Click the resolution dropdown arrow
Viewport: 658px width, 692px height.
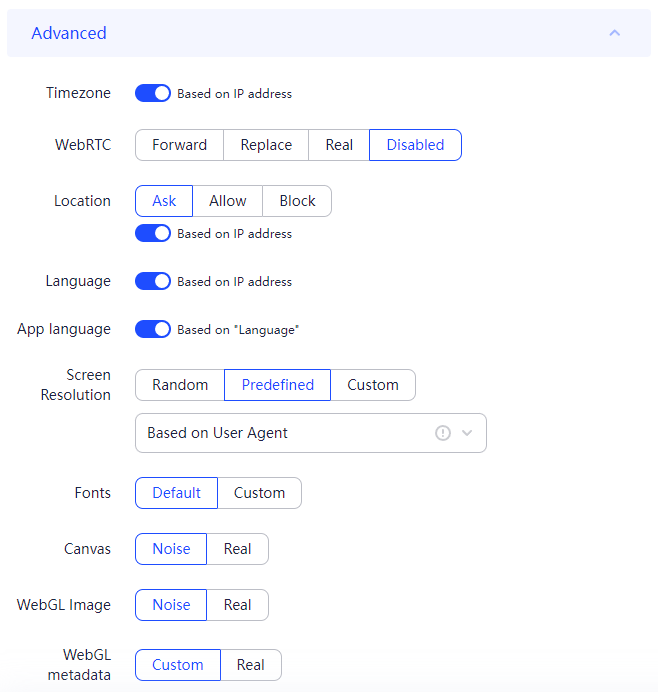467,433
